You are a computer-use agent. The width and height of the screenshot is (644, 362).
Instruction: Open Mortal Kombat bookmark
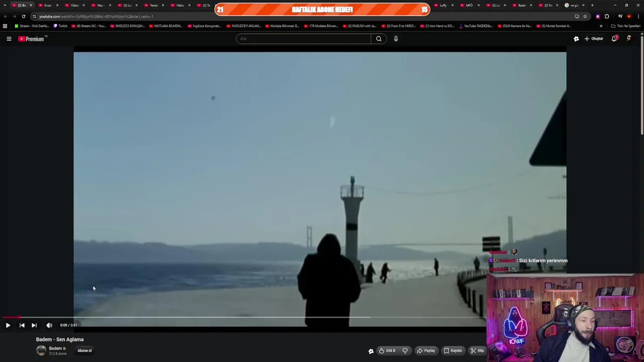coord(553,26)
